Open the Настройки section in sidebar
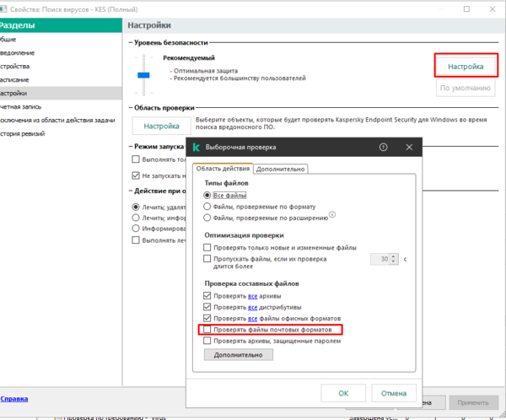Viewport: 506px width, 420px height. coord(61,94)
